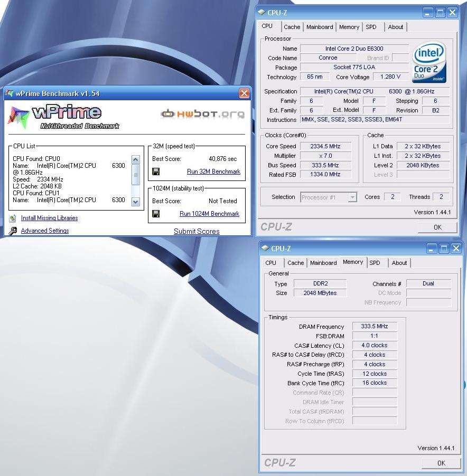This screenshot has width=467, height=476.
Task: Open the Processor #1 selection dropdown
Action: [x=352, y=197]
